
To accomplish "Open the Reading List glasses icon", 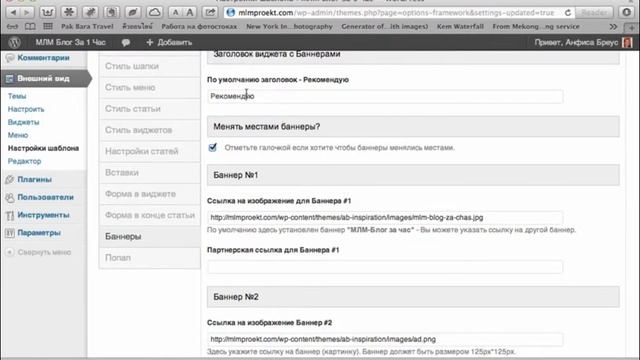I will click(x=13, y=27).
